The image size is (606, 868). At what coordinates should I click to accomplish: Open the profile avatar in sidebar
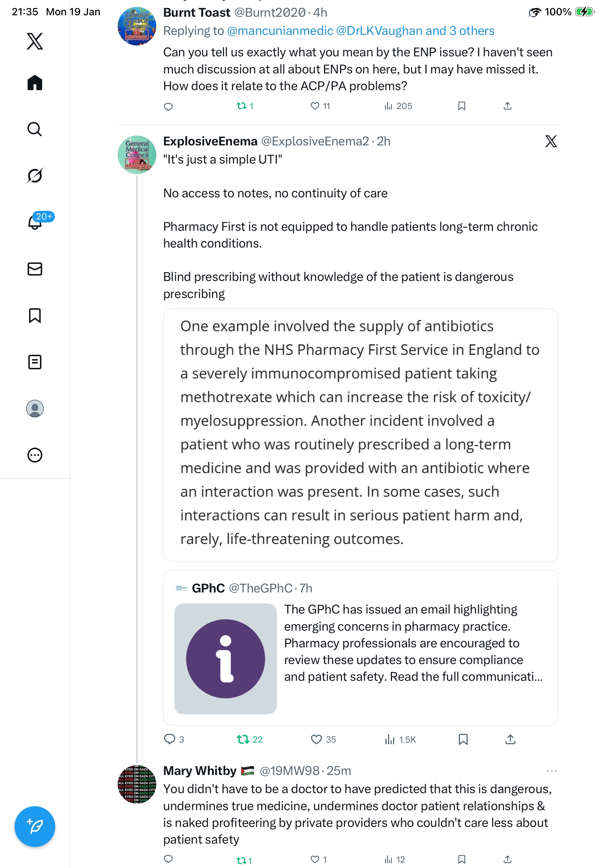click(35, 408)
